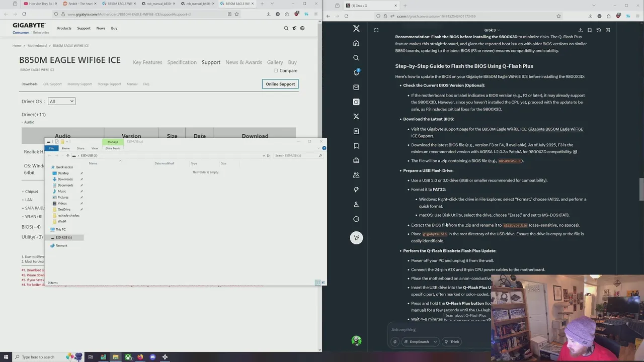Start new Grok chat with compose icon
This screenshot has height=362, width=644.
point(608,30)
